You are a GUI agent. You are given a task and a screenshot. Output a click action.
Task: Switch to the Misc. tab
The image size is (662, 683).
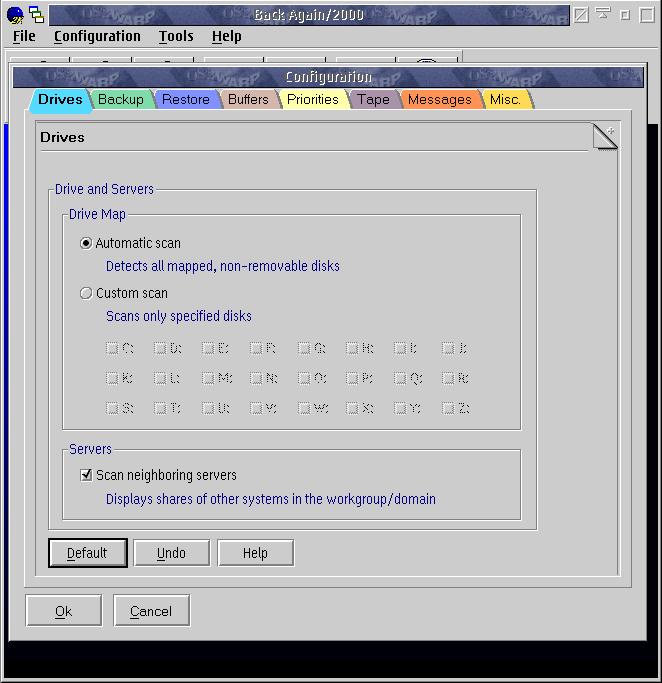tap(506, 99)
